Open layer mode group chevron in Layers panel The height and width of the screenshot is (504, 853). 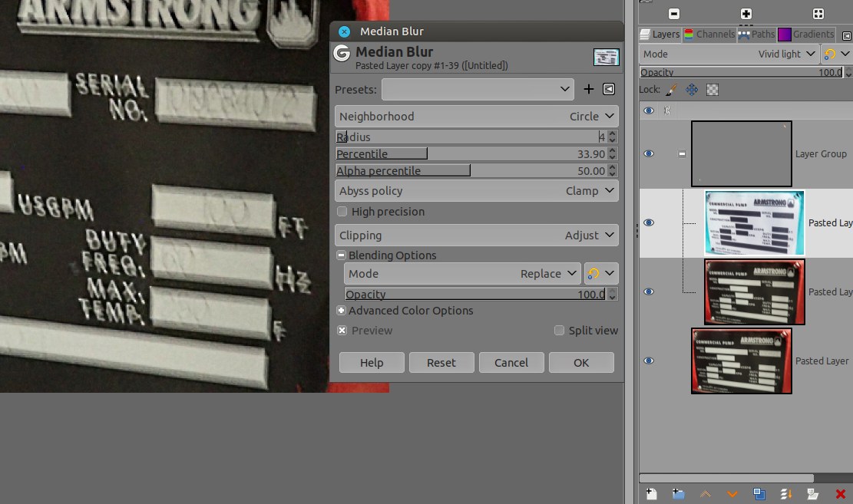click(845, 54)
